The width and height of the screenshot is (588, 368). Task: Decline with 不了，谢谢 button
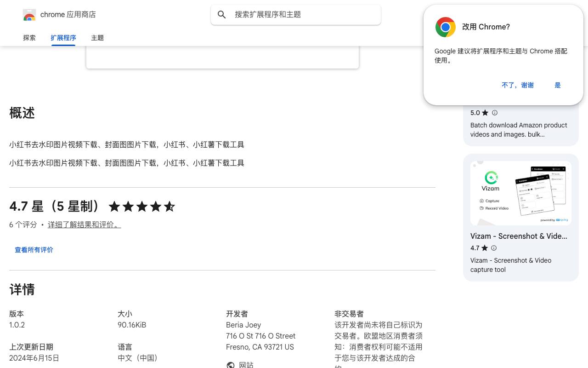[x=518, y=85]
